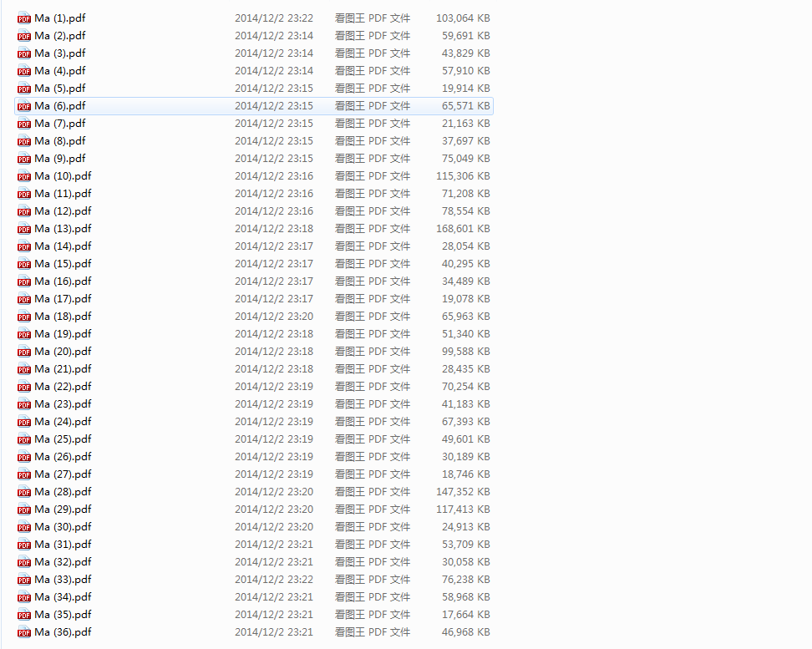Select the PDF icon next to Ma (6).pdf
The width and height of the screenshot is (812, 649).
click(x=24, y=106)
